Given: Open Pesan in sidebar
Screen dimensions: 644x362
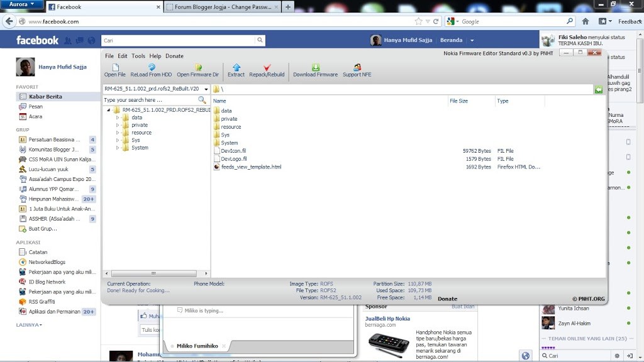Looking at the screenshot, I should click(35, 107).
